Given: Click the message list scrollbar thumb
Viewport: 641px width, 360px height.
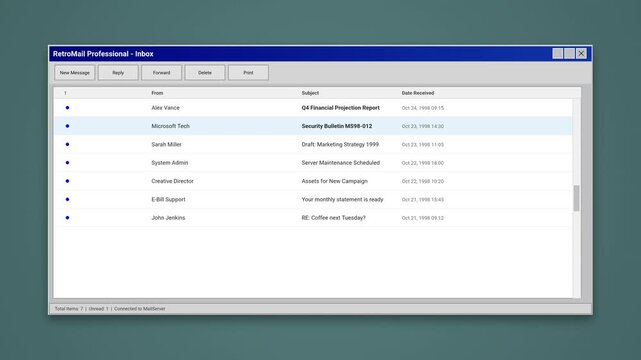Looking at the screenshot, I should [576, 198].
